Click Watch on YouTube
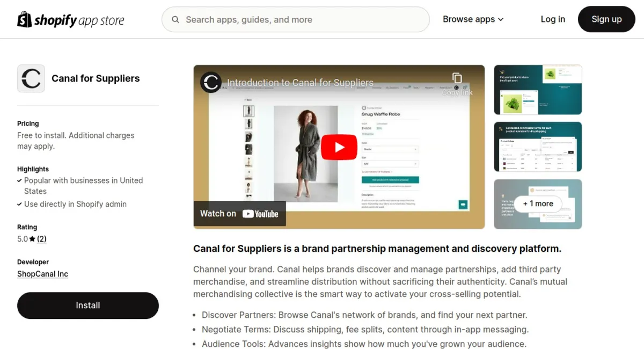This screenshot has width=644, height=349. (239, 214)
